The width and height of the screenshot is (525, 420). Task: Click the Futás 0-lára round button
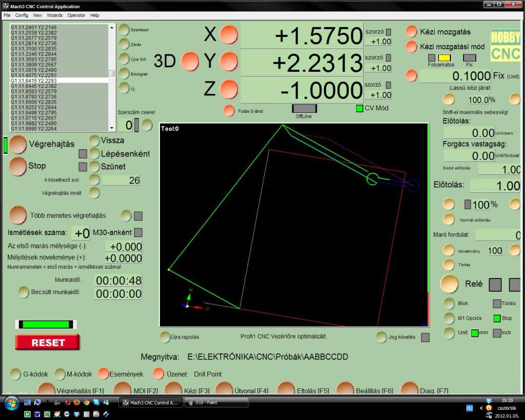229,111
